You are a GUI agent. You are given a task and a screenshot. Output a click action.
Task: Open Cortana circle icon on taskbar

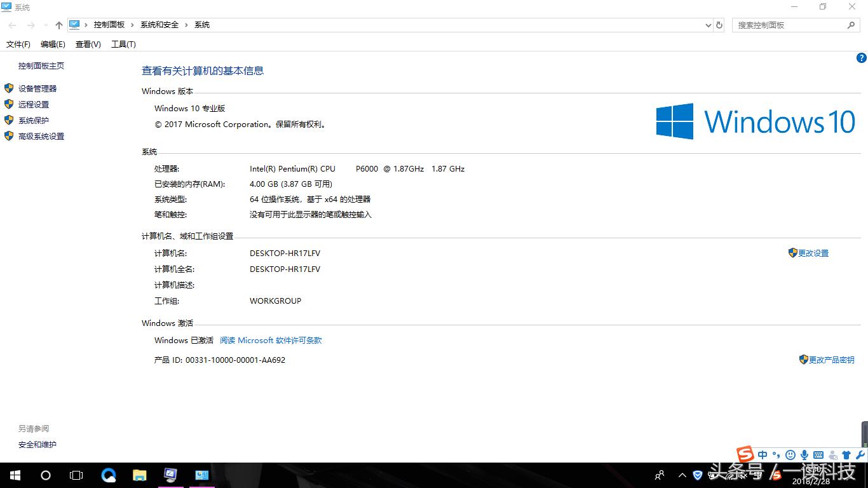tap(46, 475)
